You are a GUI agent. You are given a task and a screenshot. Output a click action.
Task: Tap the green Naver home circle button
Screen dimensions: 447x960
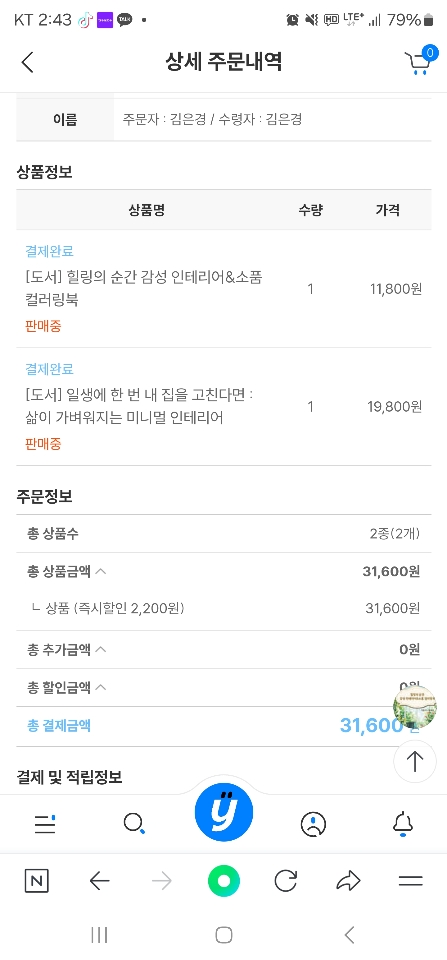pyautogui.click(x=224, y=881)
